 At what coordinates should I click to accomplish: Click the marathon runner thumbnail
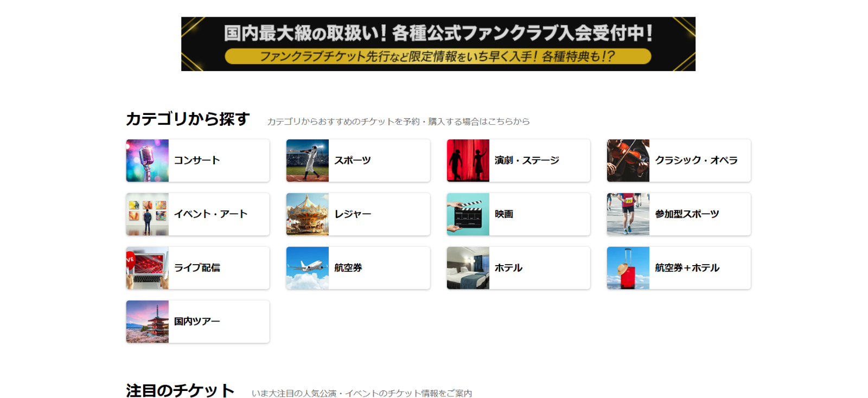[628, 214]
